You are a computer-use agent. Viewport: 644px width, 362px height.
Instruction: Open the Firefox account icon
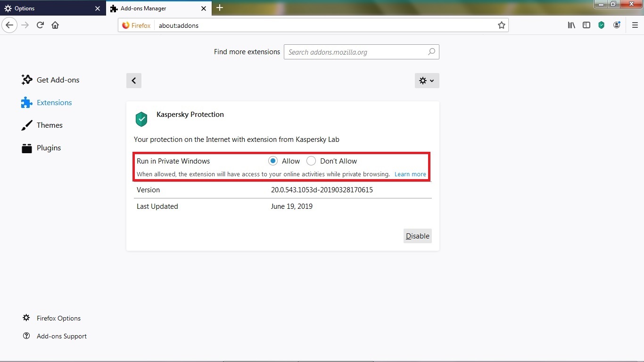point(617,25)
